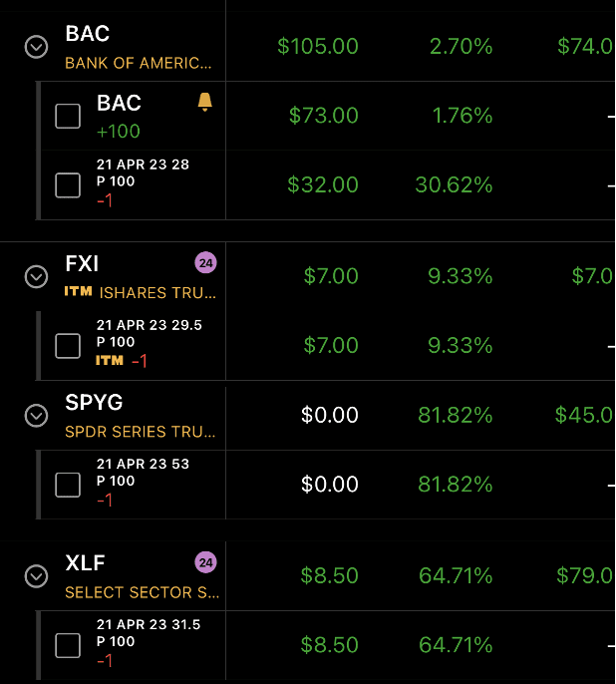Click the 30.62% value for BAC put
The width and height of the screenshot is (616, 684).
pos(454,184)
